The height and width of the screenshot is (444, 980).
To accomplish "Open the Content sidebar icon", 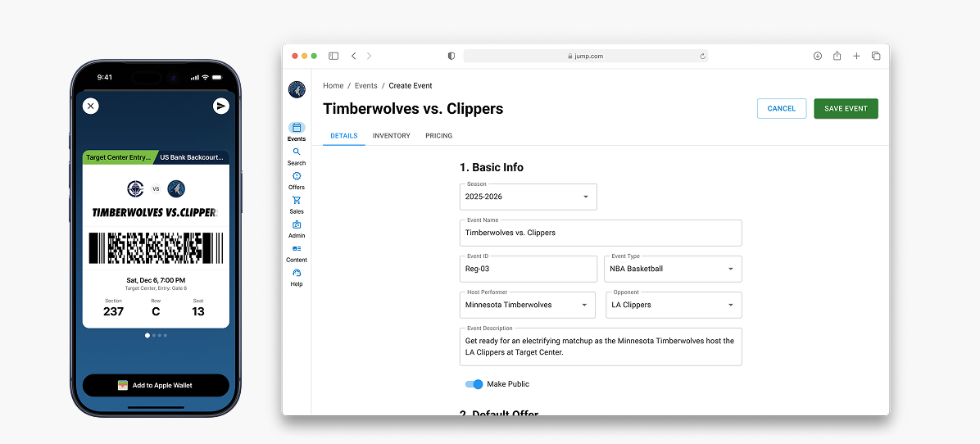I will click(x=297, y=248).
